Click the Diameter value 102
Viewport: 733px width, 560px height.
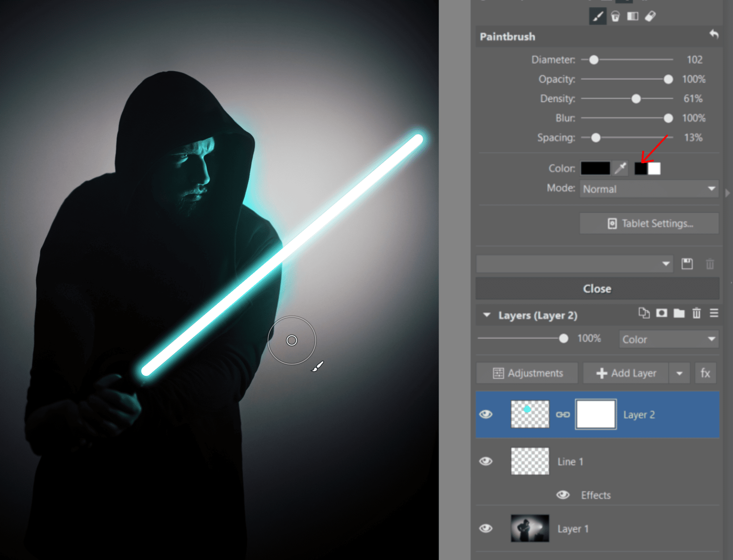694,60
